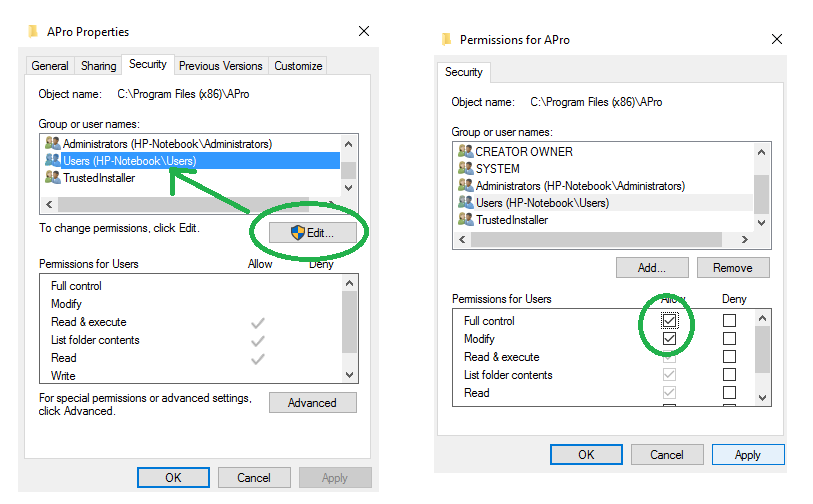The width and height of the screenshot is (813, 504).
Task: Uncheck Allow for Modify permission
Action: tap(670, 339)
